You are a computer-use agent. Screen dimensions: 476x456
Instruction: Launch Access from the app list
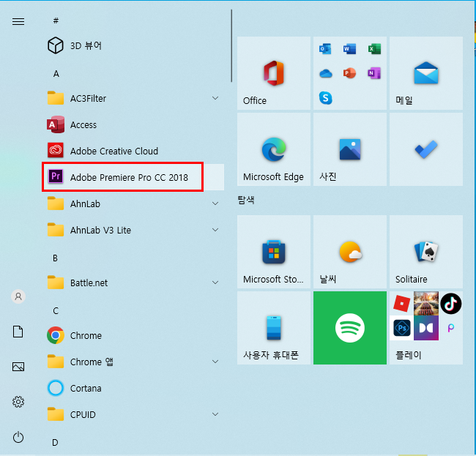click(x=133, y=124)
